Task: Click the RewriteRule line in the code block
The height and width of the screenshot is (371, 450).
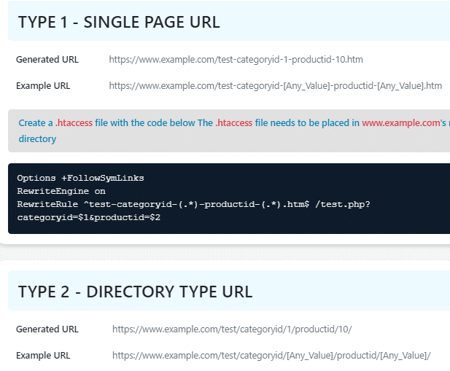Action: (194, 204)
